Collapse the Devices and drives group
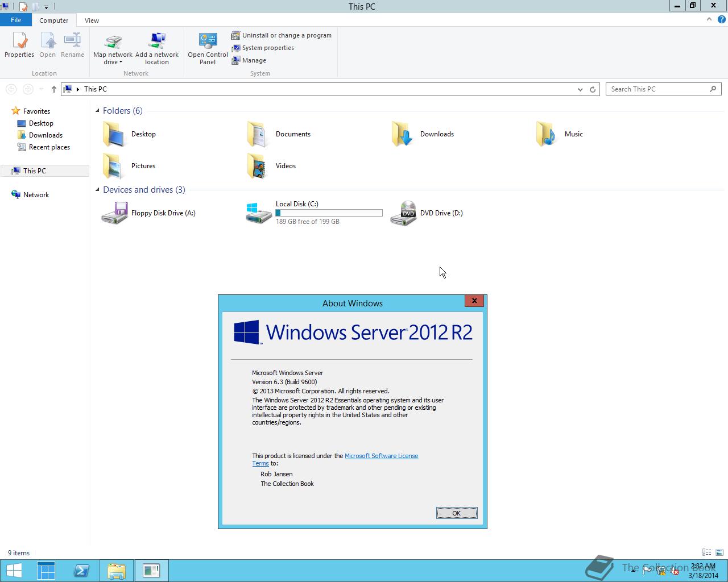Image resolution: width=728 pixels, height=582 pixels. point(97,190)
